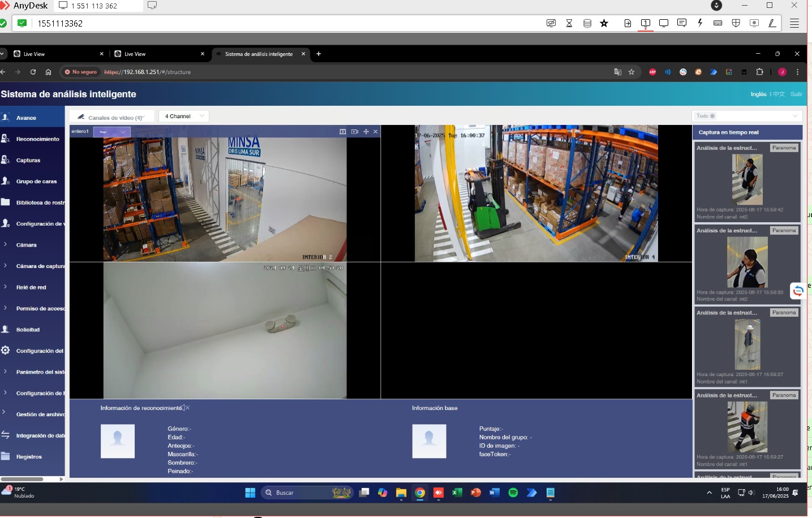Open the first captured person thumbnail

tap(747, 179)
